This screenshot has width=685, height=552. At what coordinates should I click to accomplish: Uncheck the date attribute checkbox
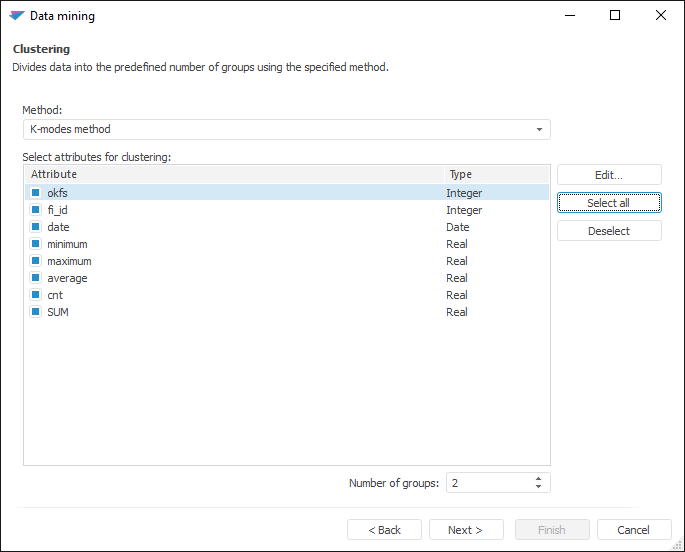pos(36,227)
